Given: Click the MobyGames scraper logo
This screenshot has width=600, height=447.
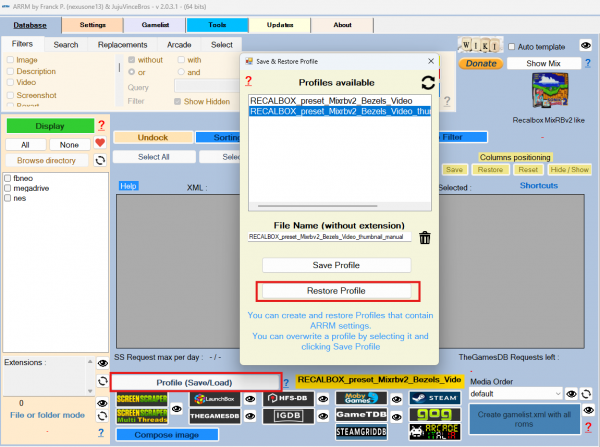Looking at the screenshot, I should (x=360, y=397).
